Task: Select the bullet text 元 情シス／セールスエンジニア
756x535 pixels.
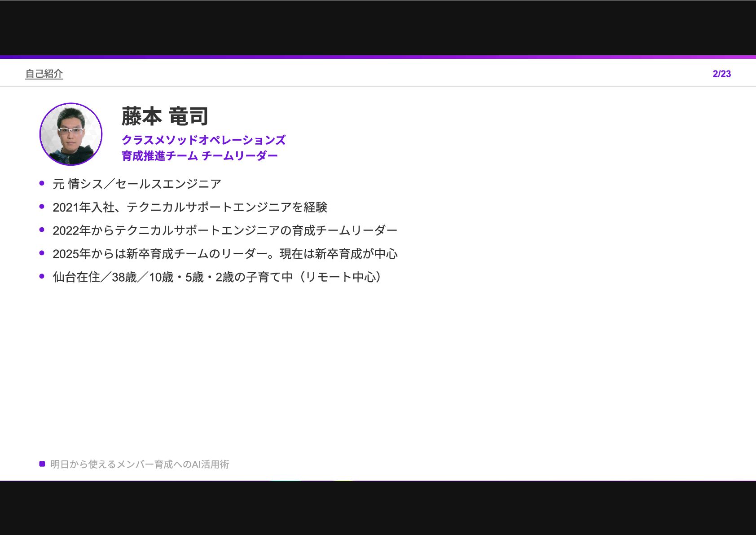Action: (137, 184)
